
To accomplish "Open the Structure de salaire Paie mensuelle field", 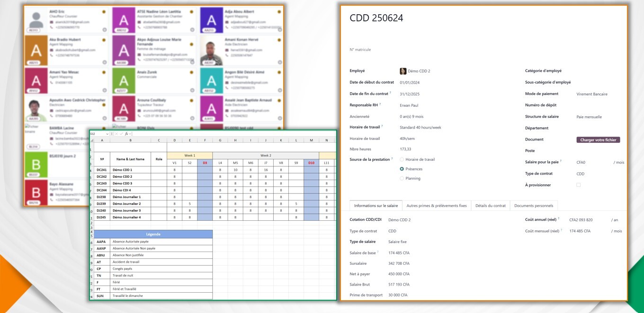I will point(589,117).
